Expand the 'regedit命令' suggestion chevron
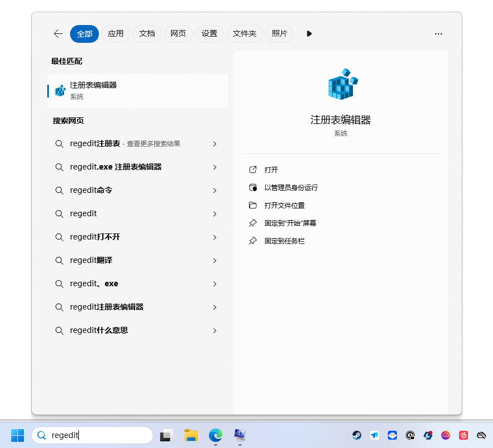The image size is (493, 448). [x=215, y=191]
